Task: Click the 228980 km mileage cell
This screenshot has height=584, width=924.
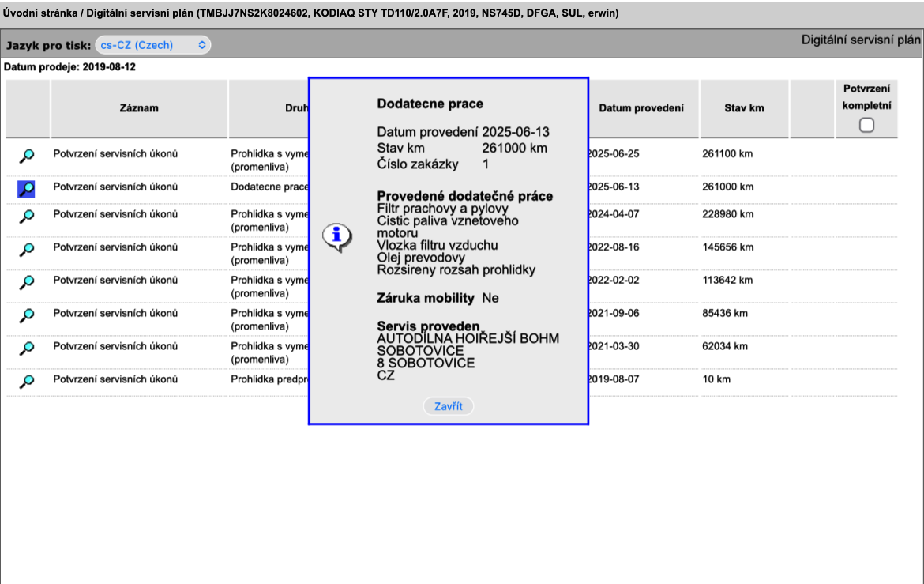Action: (728, 214)
